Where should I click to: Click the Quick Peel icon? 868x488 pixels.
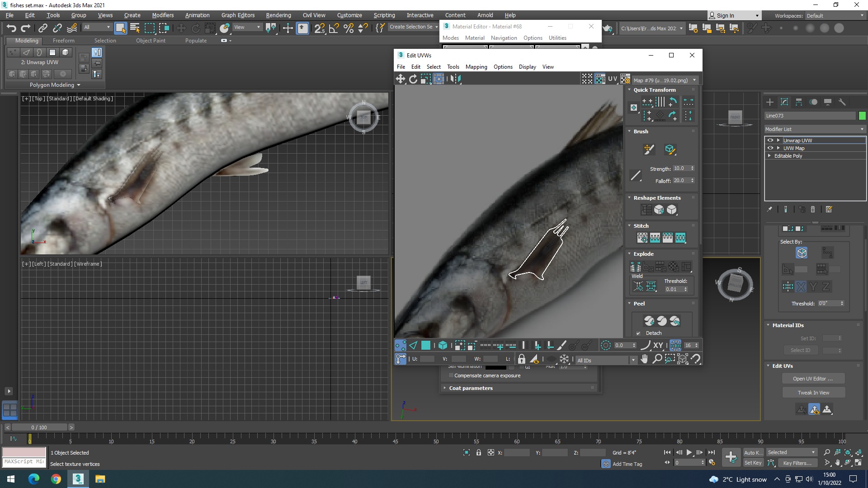coord(649,321)
